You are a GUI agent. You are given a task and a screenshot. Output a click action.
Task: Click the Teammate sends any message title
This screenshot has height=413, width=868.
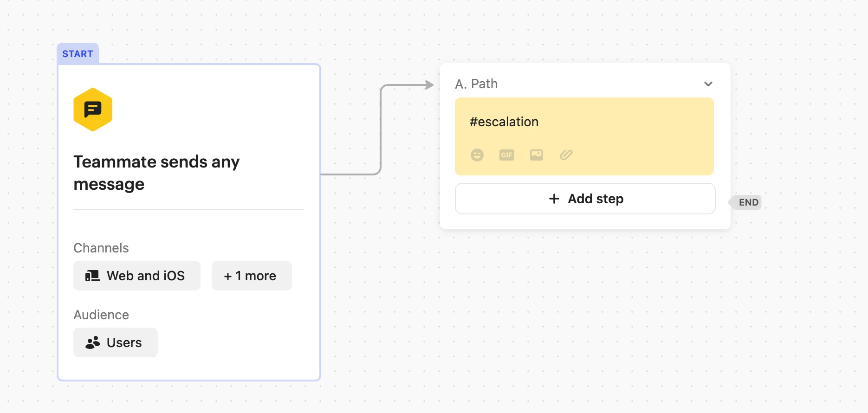click(x=156, y=173)
